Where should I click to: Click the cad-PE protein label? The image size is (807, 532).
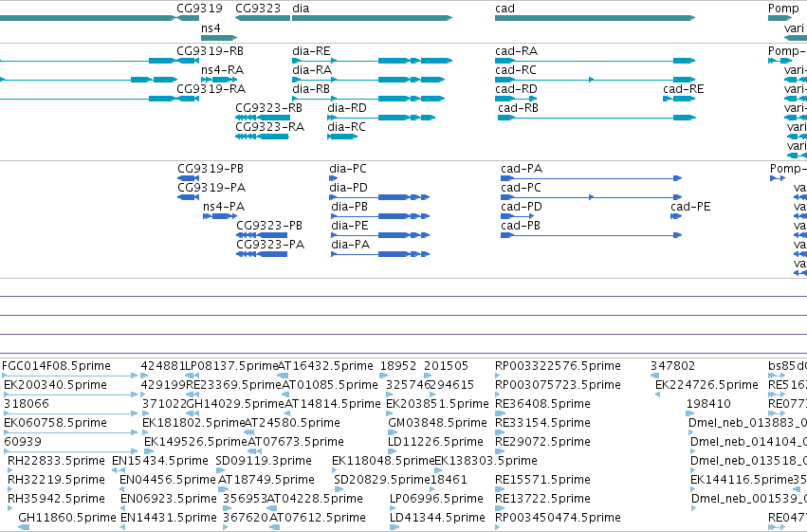[690, 207]
